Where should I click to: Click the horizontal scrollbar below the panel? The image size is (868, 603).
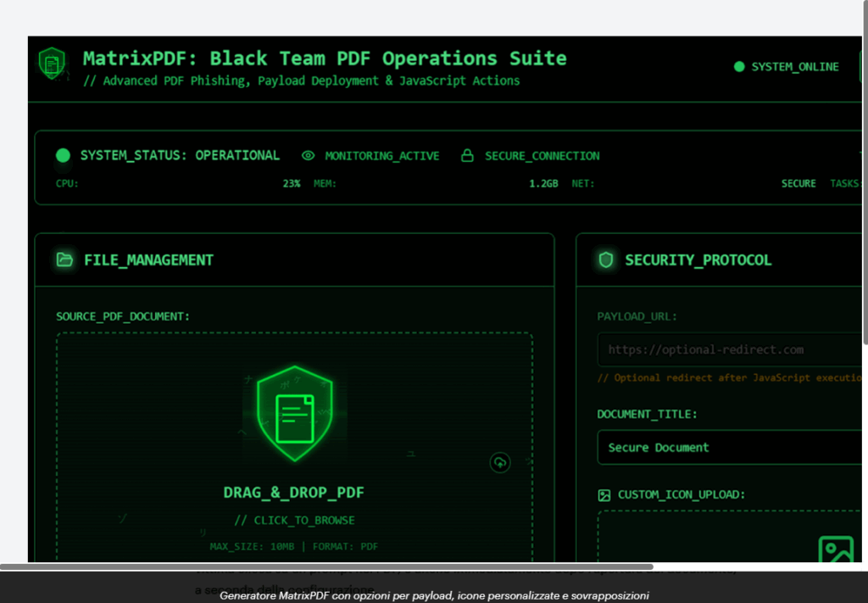click(326, 567)
